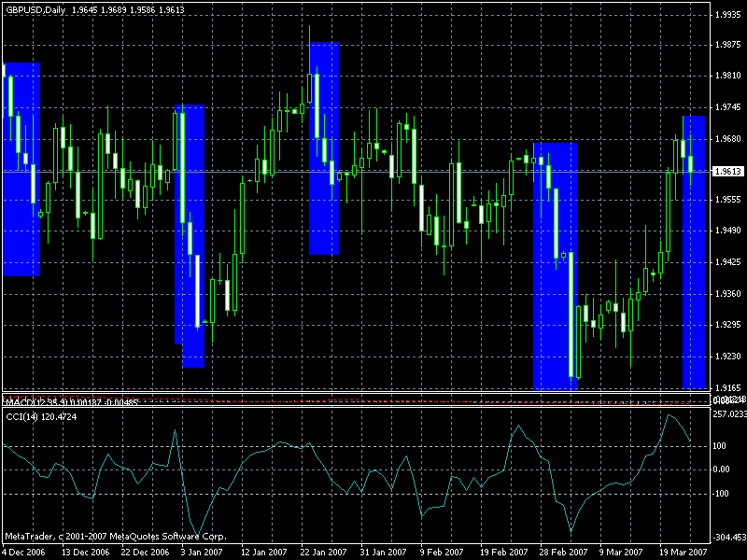Viewport: 747px width, 560px height.
Task: Click the CCI(14) 120.4724 indicator label
Action: click(x=41, y=417)
